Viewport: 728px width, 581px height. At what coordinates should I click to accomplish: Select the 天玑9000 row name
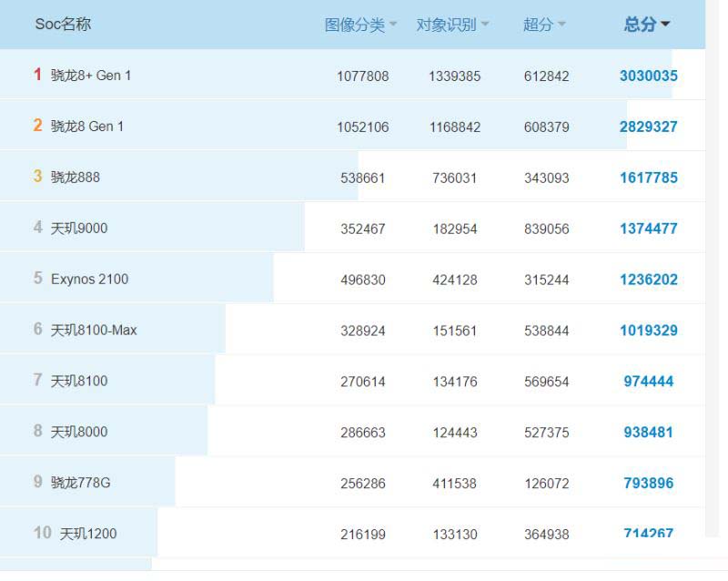(79, 229)
